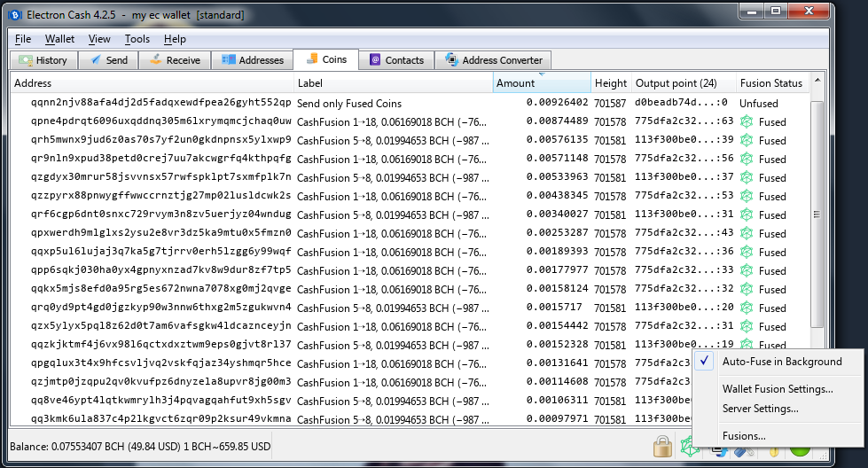Select the amount 0.00926402
This screenshot has width=868, height=468.
(x=557, y=102)
